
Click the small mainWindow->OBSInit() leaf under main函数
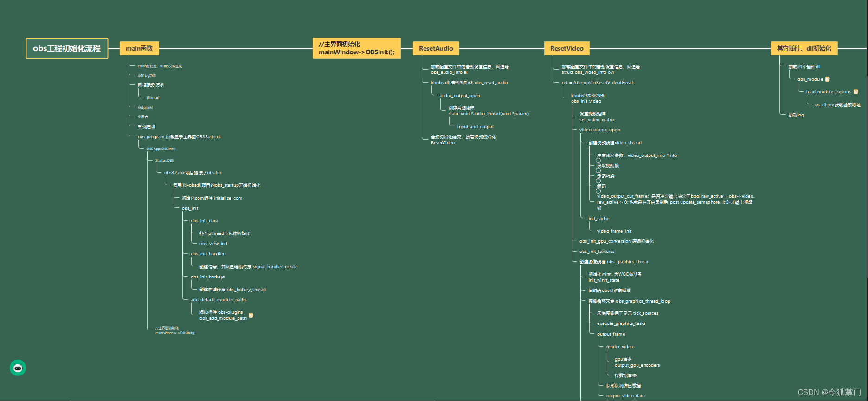[175, 330]
